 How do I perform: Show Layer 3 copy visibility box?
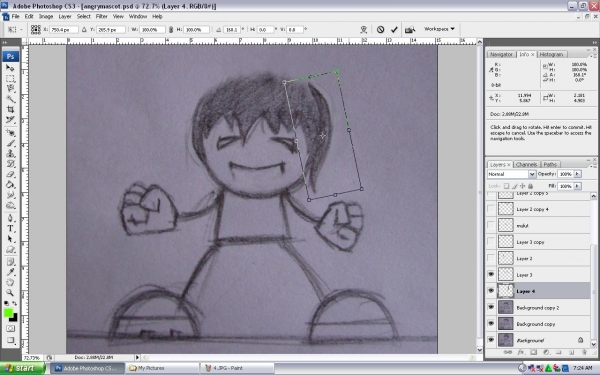click(491, 242)
